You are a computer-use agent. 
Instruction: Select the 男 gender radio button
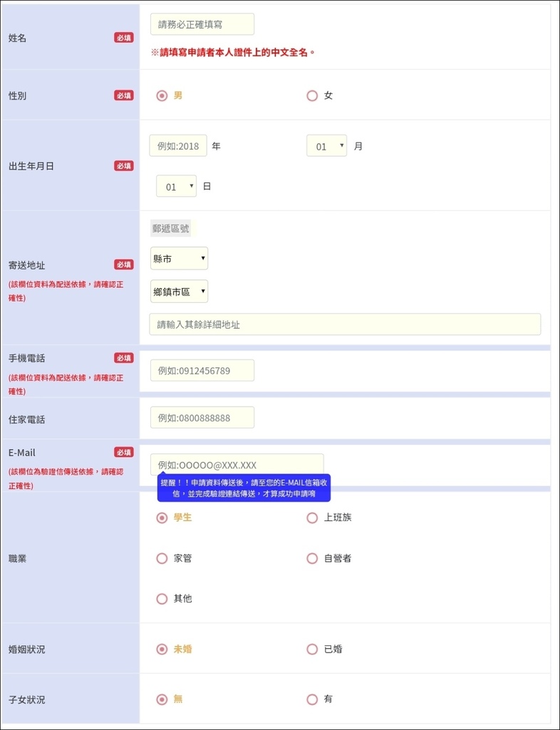(x=162, y=96)
